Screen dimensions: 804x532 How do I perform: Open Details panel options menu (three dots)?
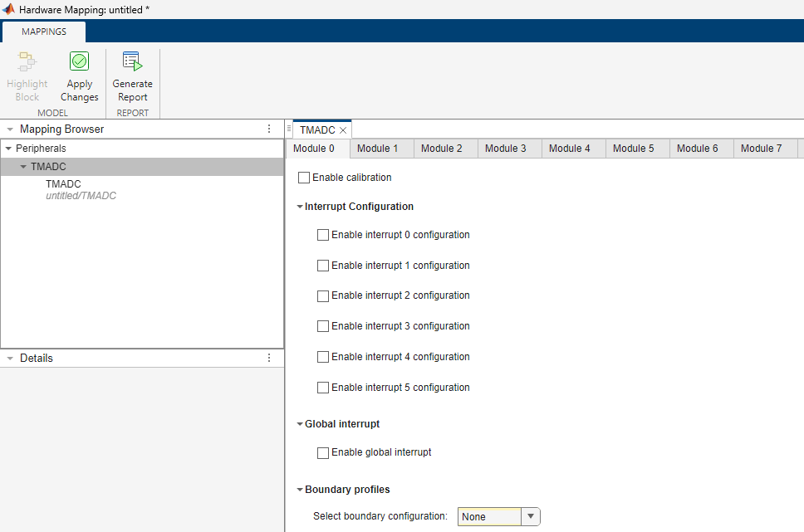268,359
